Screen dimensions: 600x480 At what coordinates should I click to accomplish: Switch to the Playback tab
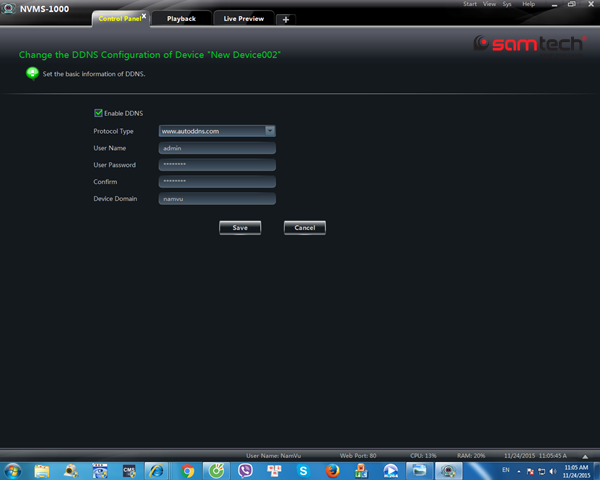(x=181, y=19)
